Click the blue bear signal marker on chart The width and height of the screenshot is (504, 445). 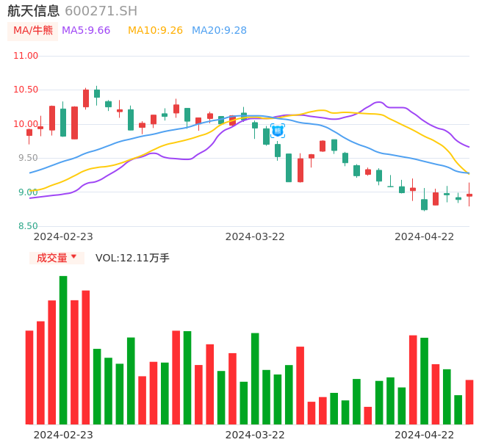point(277,130)
